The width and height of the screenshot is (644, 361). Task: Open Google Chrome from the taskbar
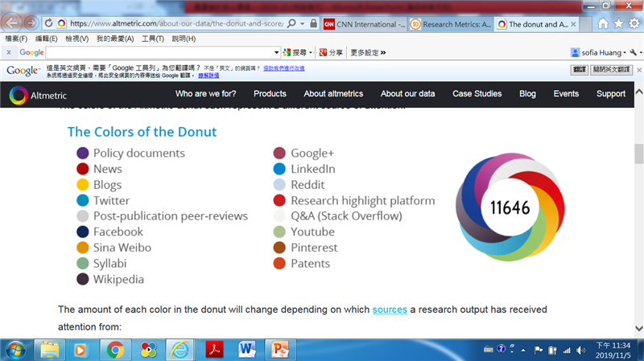pos(115,350)
